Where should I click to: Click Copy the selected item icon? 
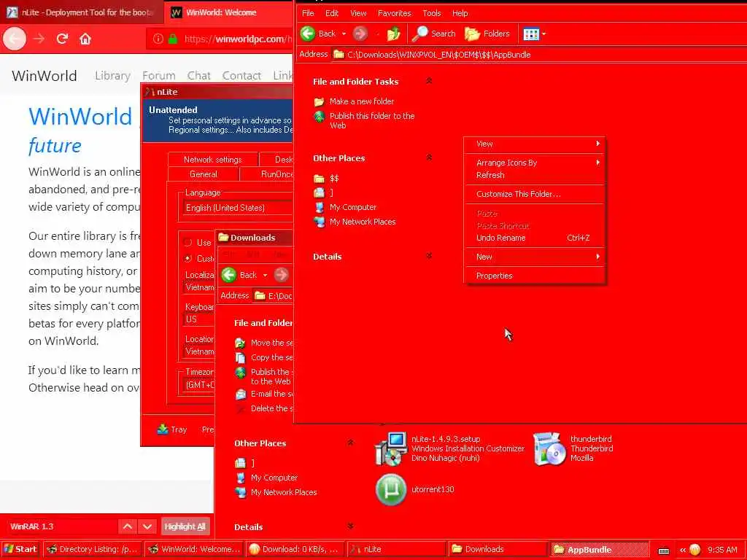241,357
